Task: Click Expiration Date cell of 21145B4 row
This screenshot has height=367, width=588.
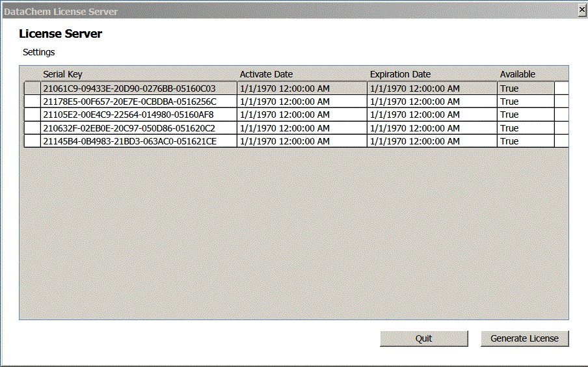Action: [x=432, y=141]
